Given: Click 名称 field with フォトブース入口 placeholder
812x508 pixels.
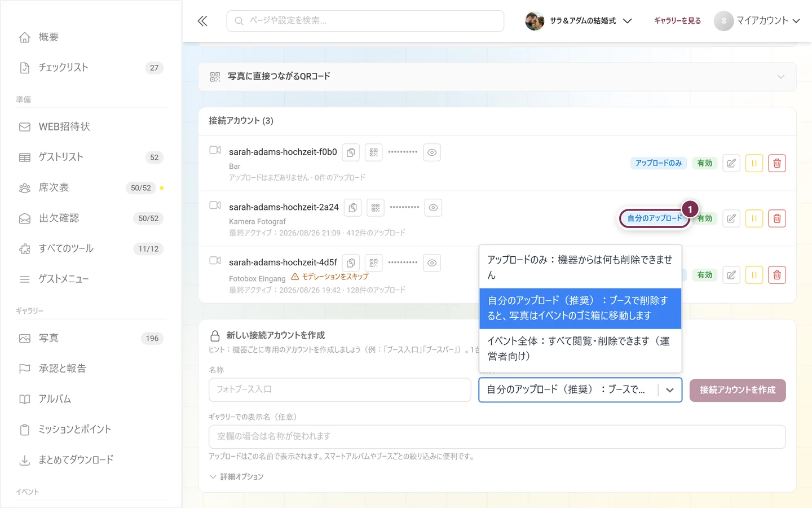Looking at the screenshot, I should 340,390.
